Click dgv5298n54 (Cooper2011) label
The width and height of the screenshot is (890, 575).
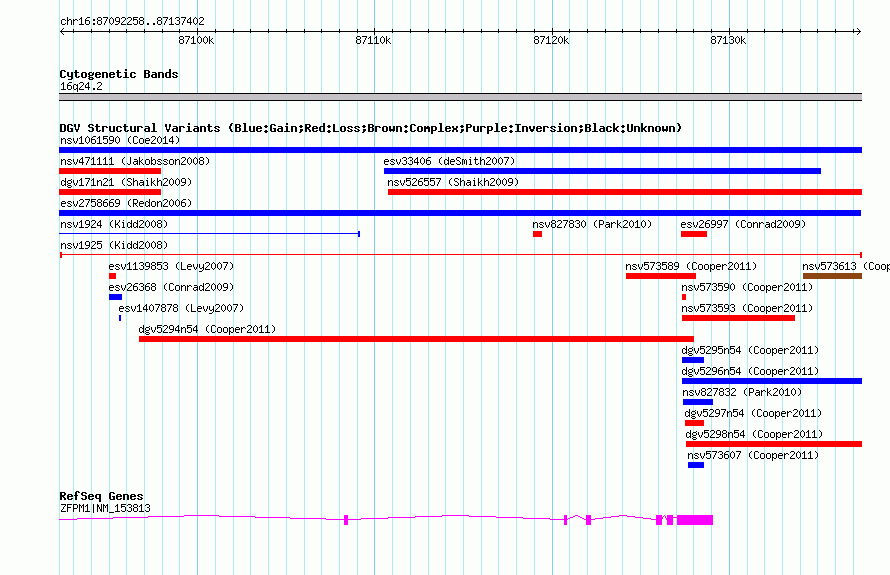[754, 434]
